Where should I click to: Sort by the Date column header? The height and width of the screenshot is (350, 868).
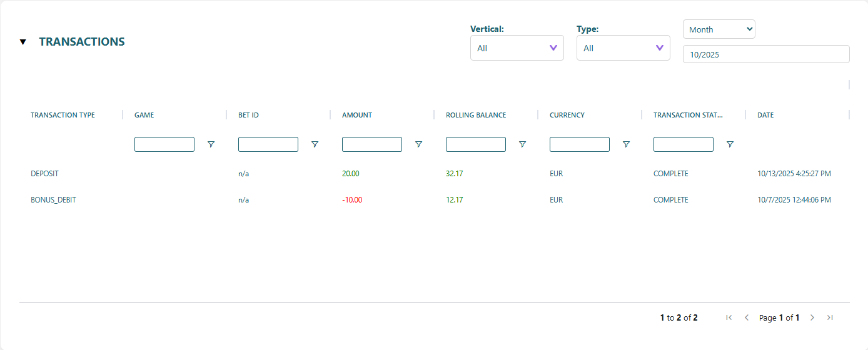[765, 115]
